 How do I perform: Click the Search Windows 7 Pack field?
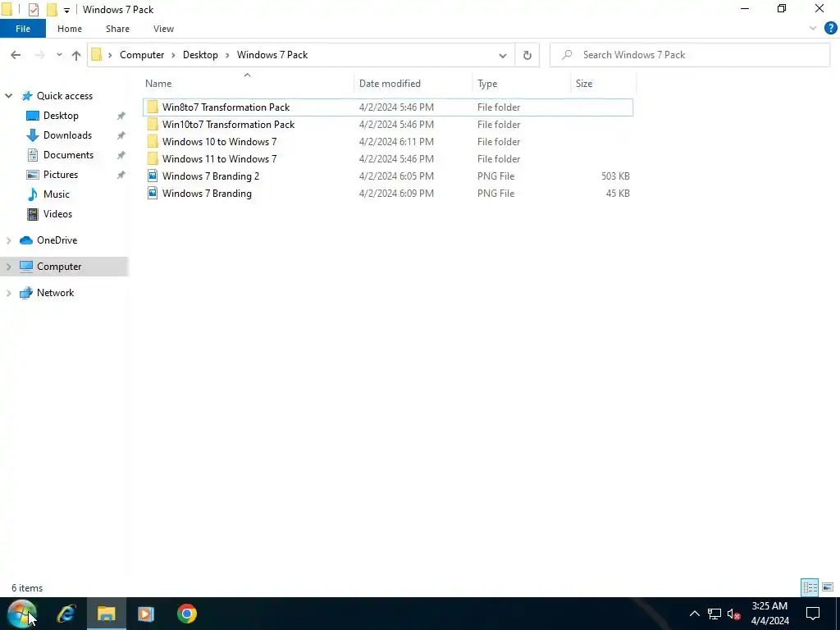[690, 55]
